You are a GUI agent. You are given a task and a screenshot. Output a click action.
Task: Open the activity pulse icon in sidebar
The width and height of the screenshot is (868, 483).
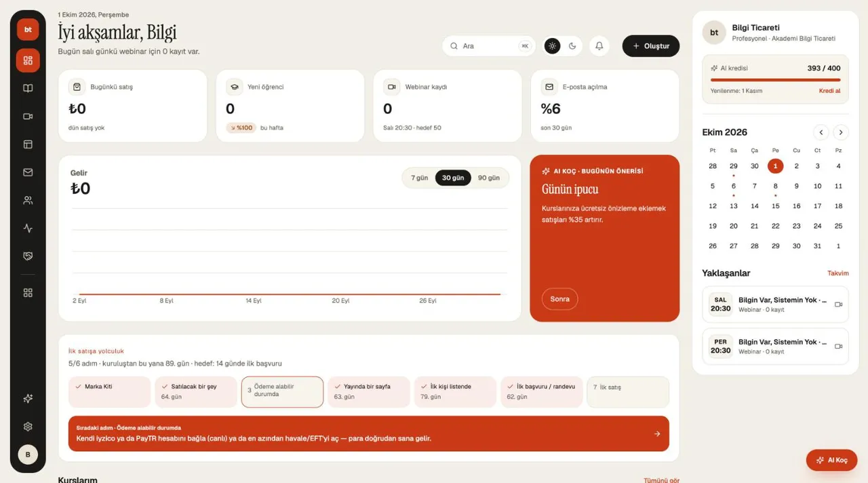[x=28, y=229]
